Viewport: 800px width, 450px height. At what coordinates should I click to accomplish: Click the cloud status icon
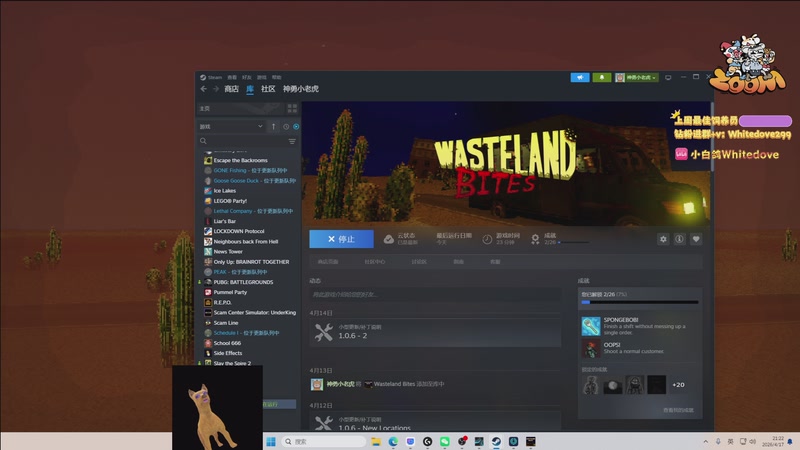389,239
